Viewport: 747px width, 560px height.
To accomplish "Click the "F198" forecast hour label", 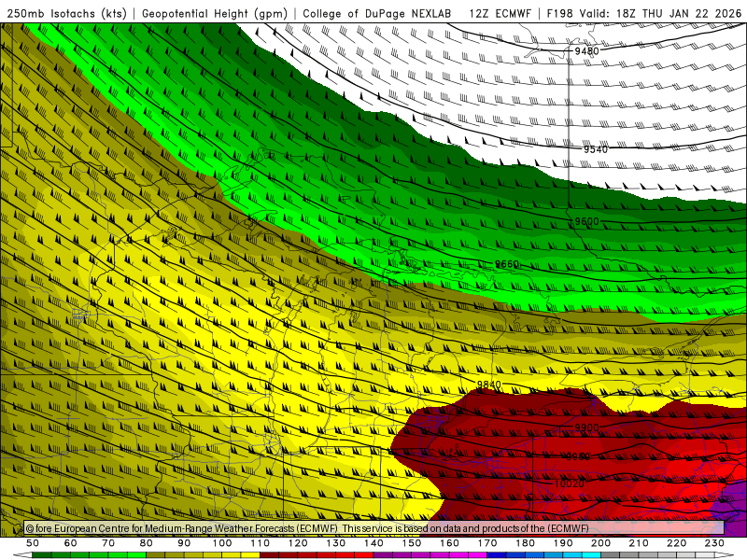I will (560, 13).
